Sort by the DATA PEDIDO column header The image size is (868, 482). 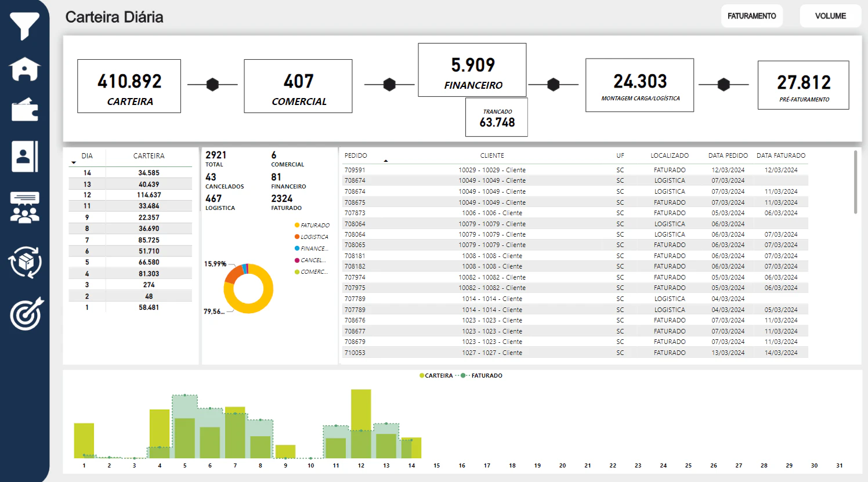click(728, 155)
